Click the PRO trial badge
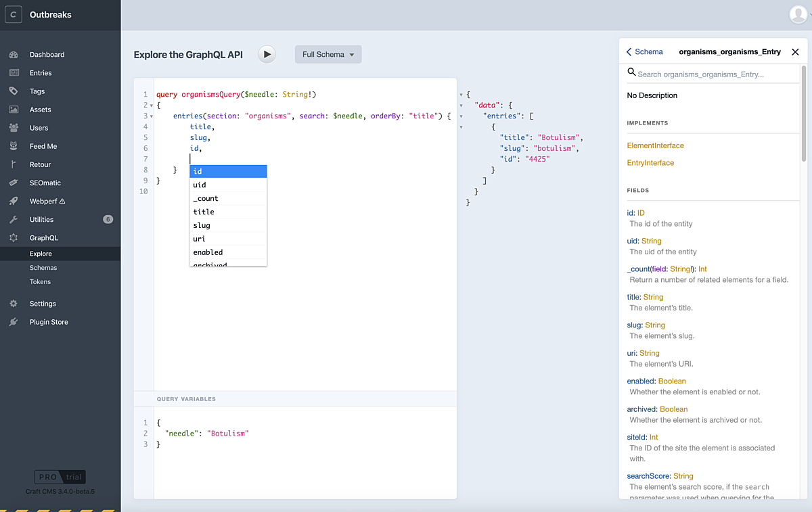This screenshot has height=512, width=812. click(60, 477)
